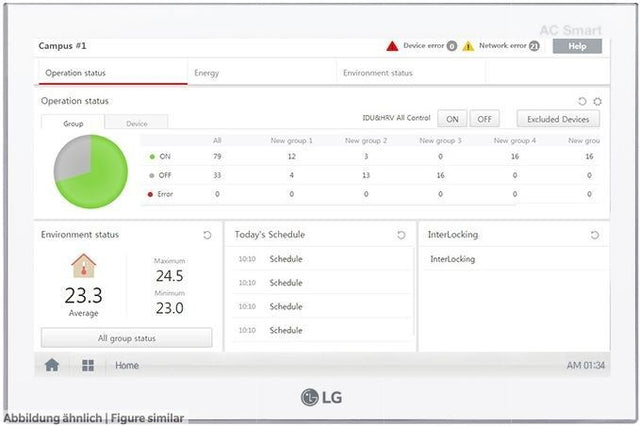640x426 pixels.
Task: Click the house thermometer temperature icon
Action: 83,265
